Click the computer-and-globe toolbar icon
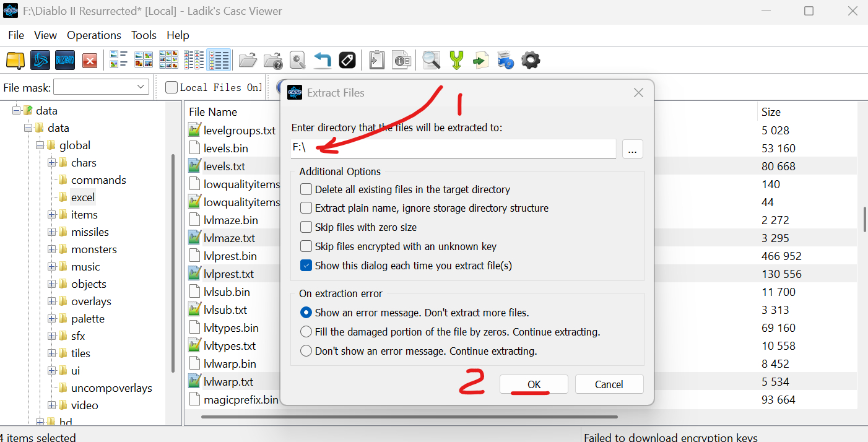 coord(506,60)
